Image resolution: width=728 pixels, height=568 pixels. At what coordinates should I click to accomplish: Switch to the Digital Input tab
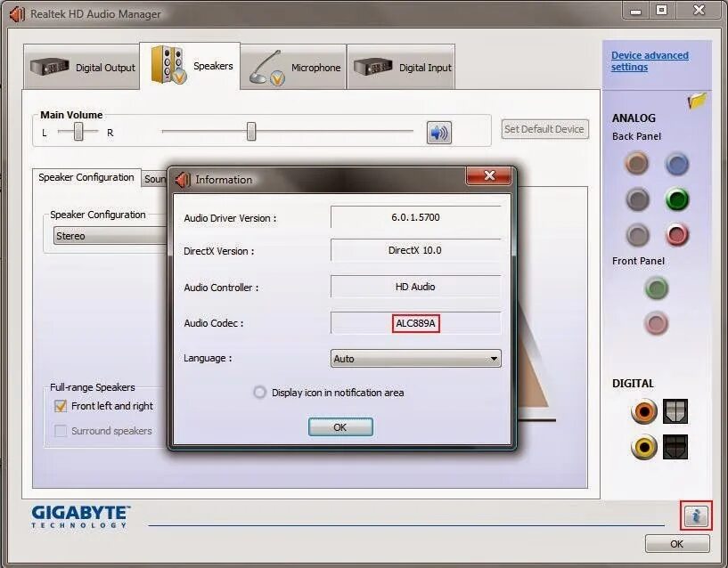coord(401,68)
